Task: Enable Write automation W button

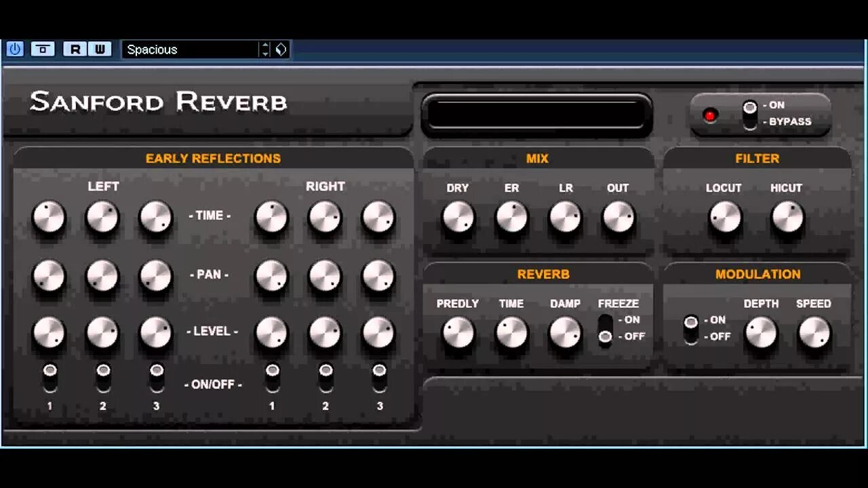Action: [100, 49]
